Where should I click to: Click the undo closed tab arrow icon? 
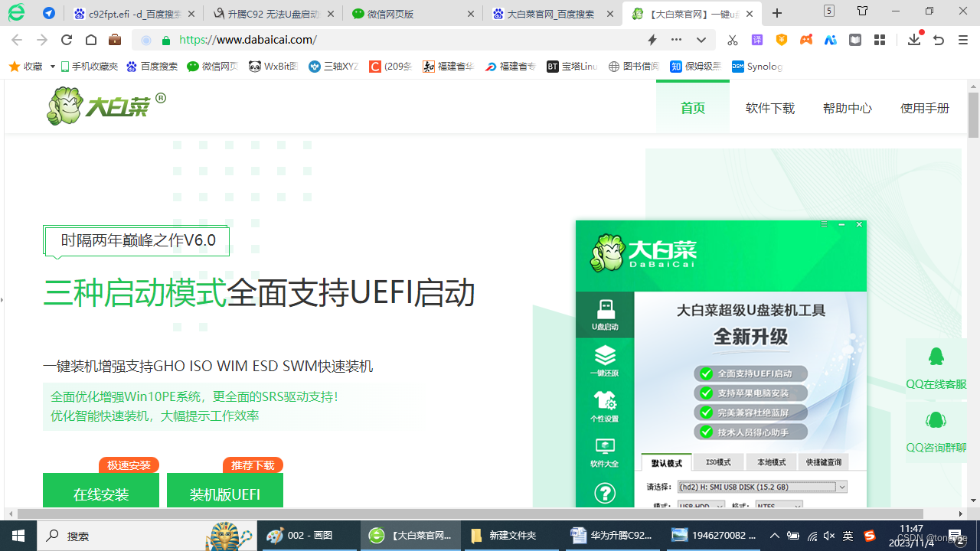(939, 40)
